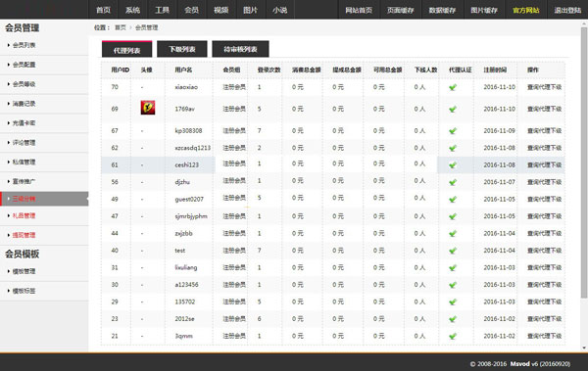
Task: Click the agent-verified checkmark for 1769av
Action: coord(453,109)
